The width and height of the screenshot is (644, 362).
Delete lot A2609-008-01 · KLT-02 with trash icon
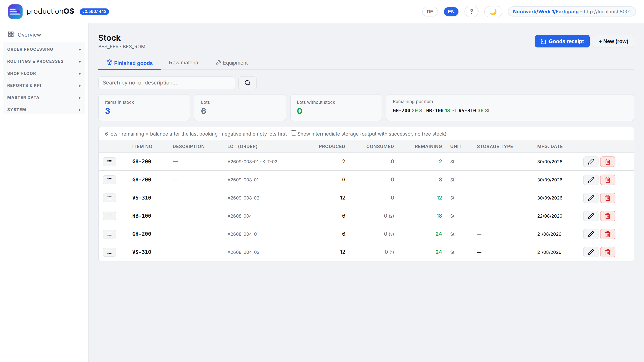point(608,162)
